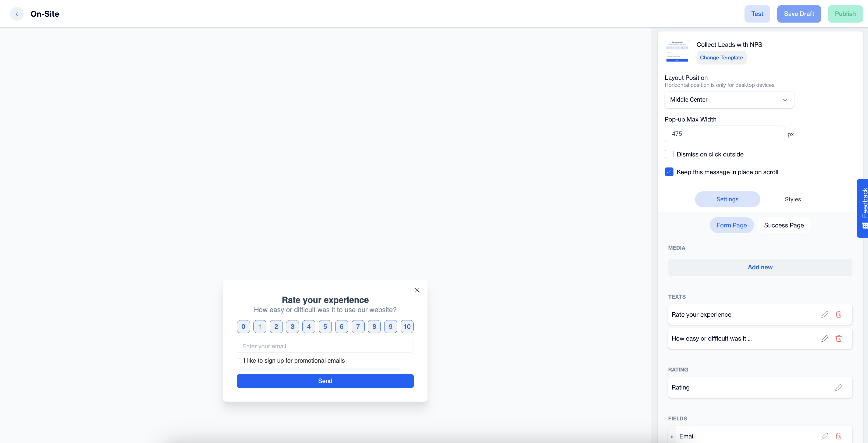Click the drag handle icon for Email field

[x=672, y=436]
